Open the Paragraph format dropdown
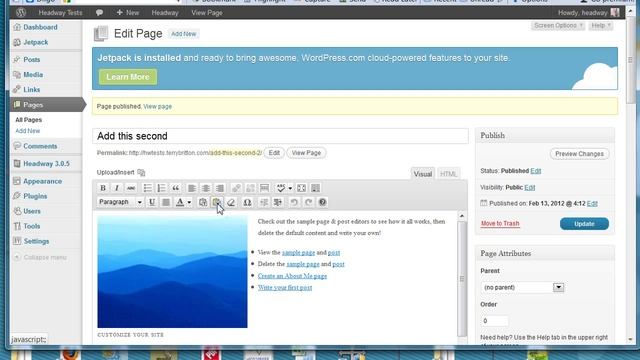The height and width of the screenshot is (360, 640). 120,202
